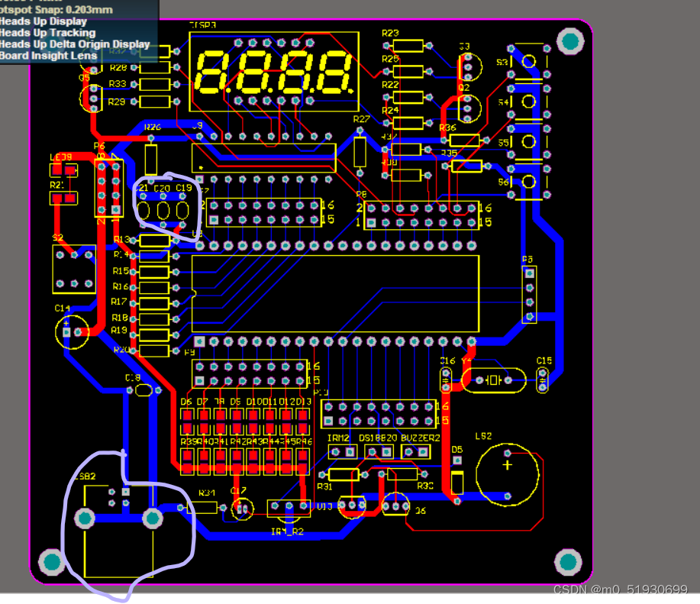This screenshot has width=700, height=604.
Task: Select the IRM2 connector
Action: pyautogui.click(x=343, y=452)
